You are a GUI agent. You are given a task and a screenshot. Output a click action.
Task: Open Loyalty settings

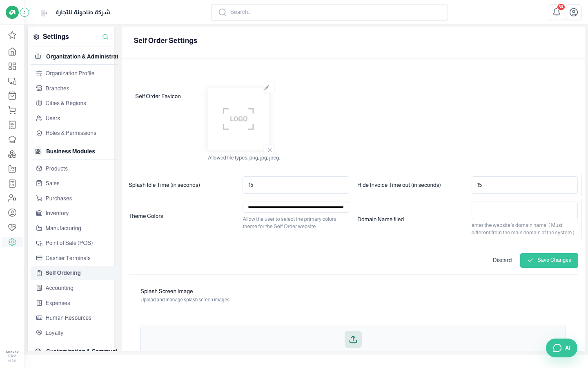54,333
